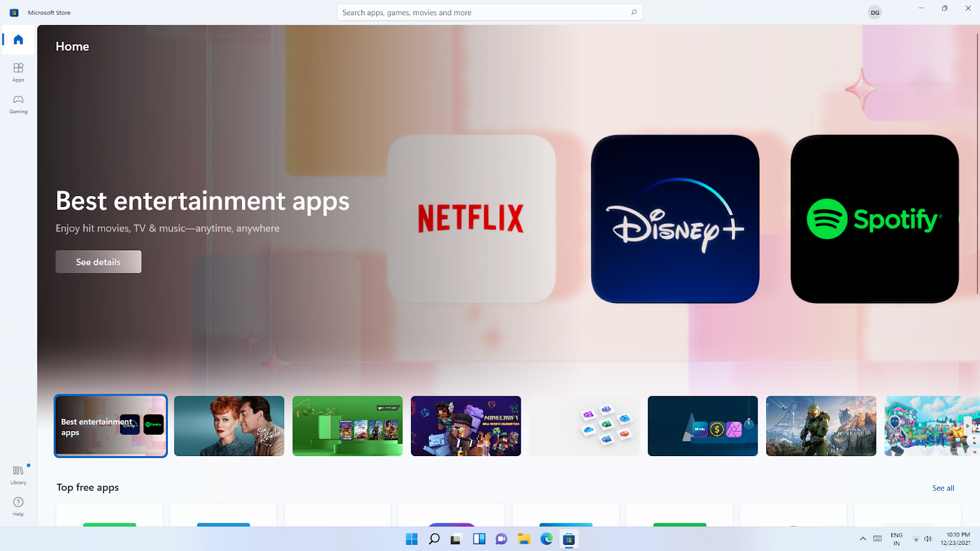Open the DG profile account menu
This screenshot has width=980, height=551.
pos(875,12)
